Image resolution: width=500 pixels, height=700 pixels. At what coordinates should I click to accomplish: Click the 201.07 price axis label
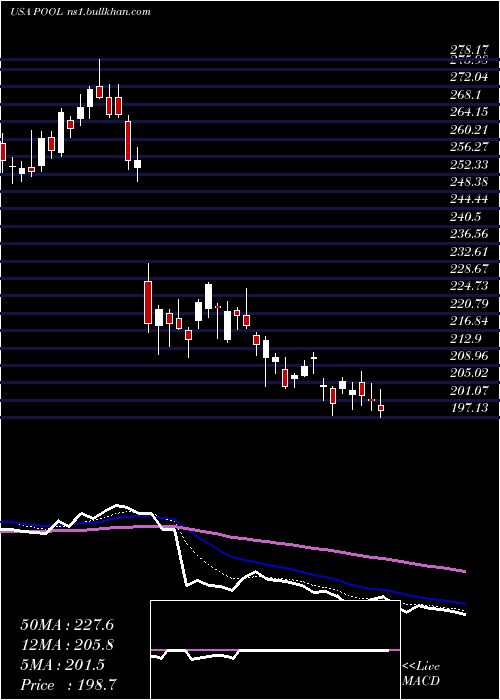click(469, 392)
